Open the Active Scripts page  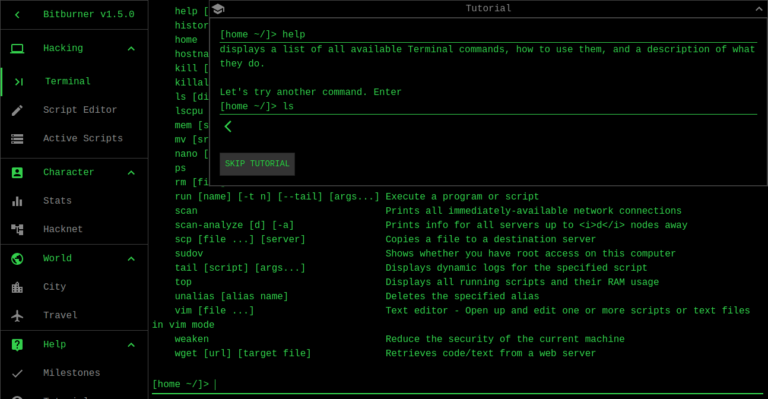click(x=74, y=139)
